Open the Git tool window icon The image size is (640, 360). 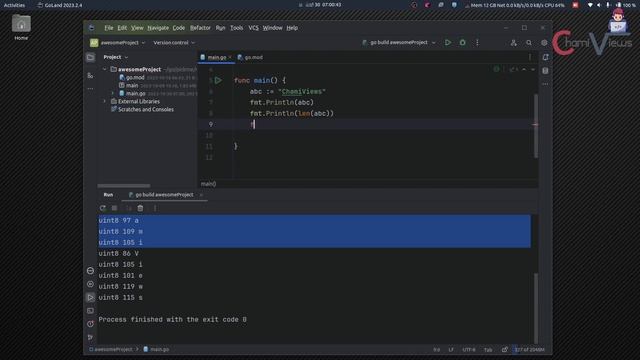(x=90, y=337)
